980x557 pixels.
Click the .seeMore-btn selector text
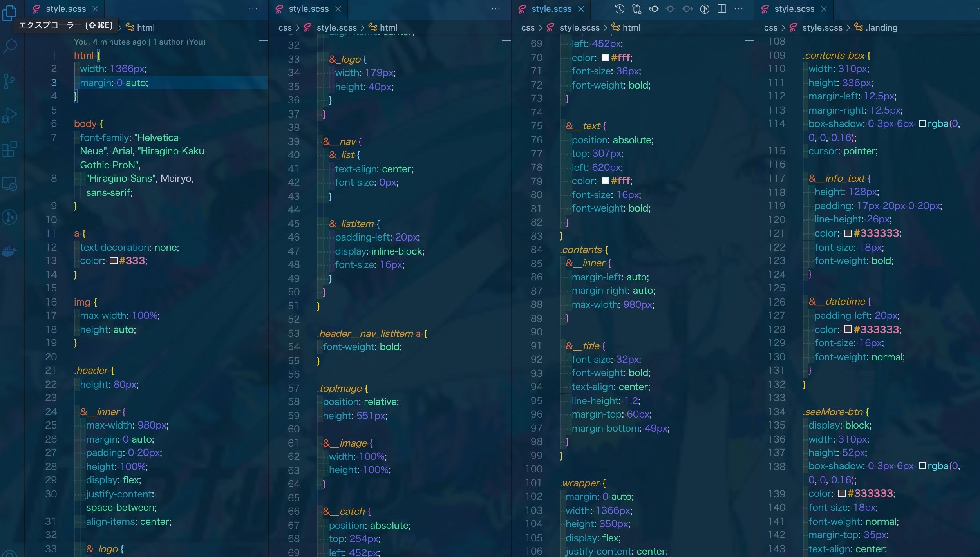[833, 412]
